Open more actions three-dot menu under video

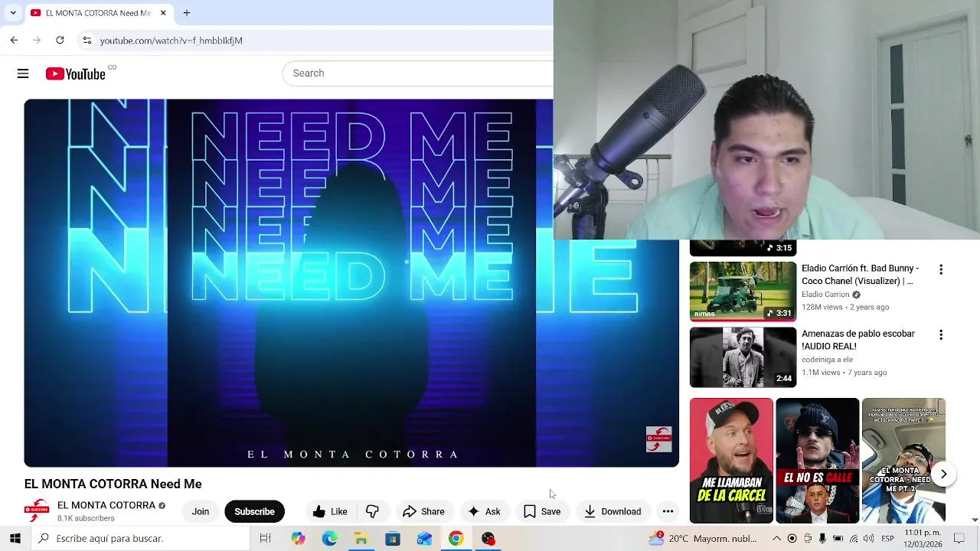pyautogui.click(x=668, y=512)
